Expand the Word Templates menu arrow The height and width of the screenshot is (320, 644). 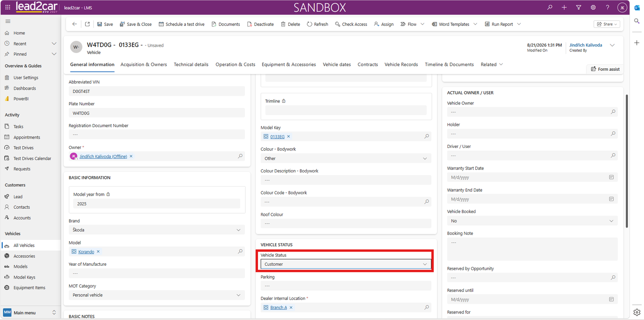click(475, 24)
